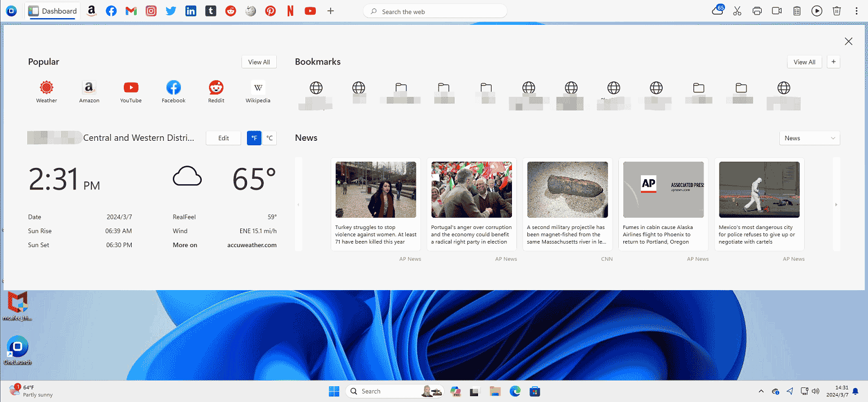
Task: Open the Gmail shortcut icon
Action: point(131,11)
